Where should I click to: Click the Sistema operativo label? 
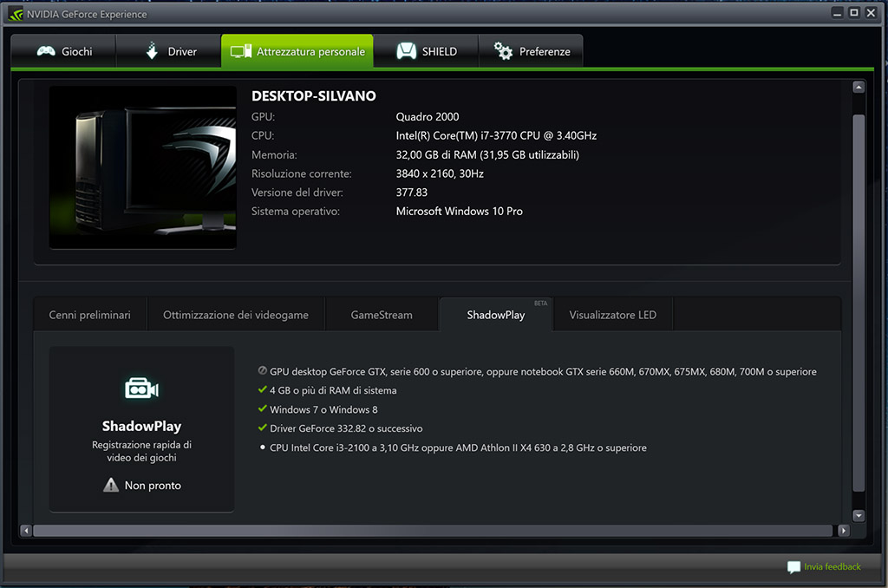(x=296, y=211)
